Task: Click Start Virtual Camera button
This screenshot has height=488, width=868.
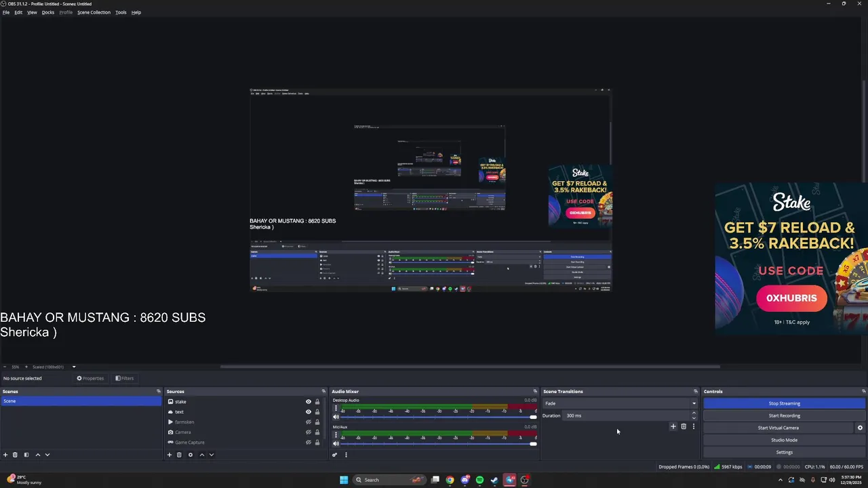Action: pos(778,428)
